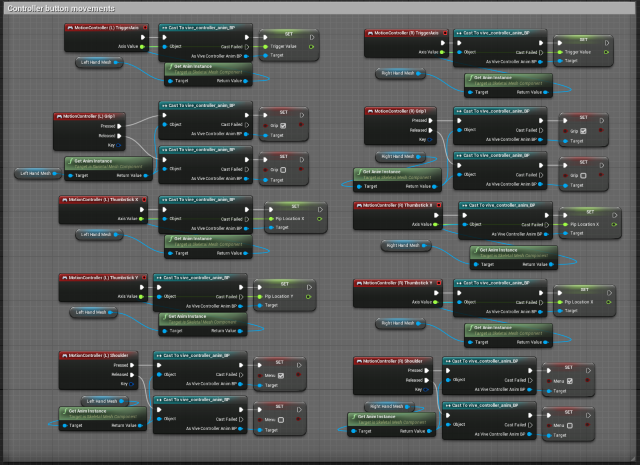Enable the unticked Menu checkbox for right Shoulder
The image size is (640, 465).
(x=570, y=426)
